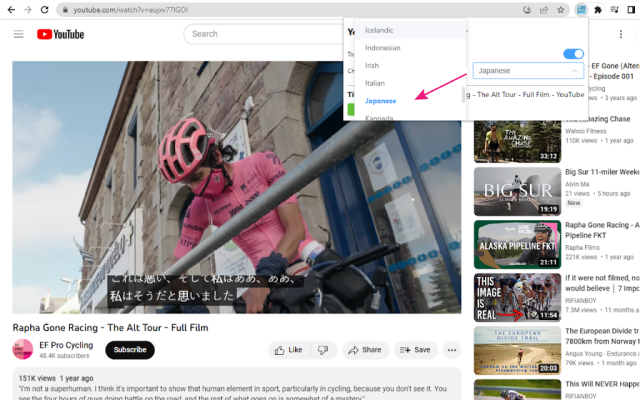Open the Rapha Gone Racing Pipeline FKT title
Screen dimensions: 640x400
(x=602, y=230)
